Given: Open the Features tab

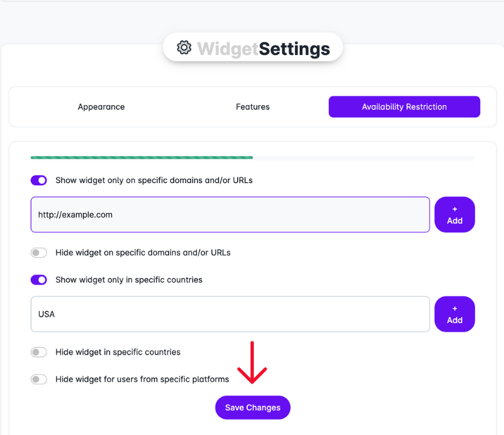Looking at the screenshot, I should 253,107.
